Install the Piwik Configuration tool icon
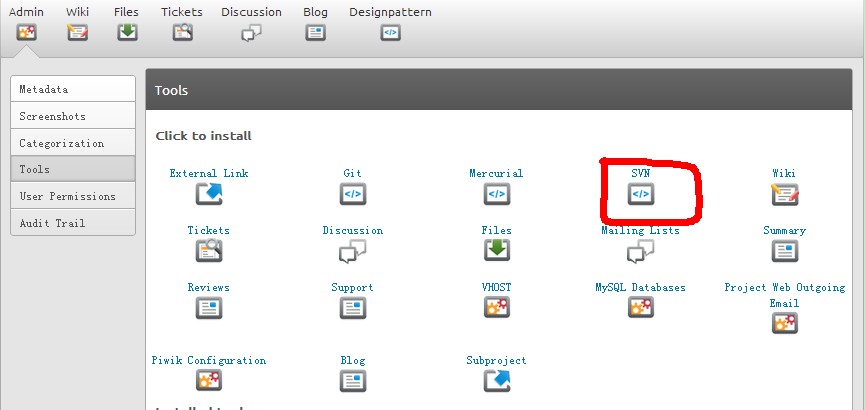 coord(209,380)
